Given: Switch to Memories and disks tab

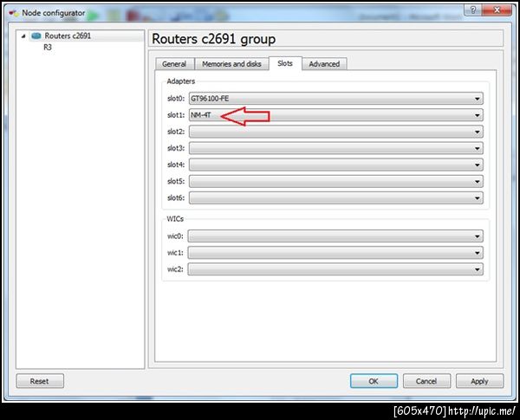Looking at the screenshot, I should point(231,63).
